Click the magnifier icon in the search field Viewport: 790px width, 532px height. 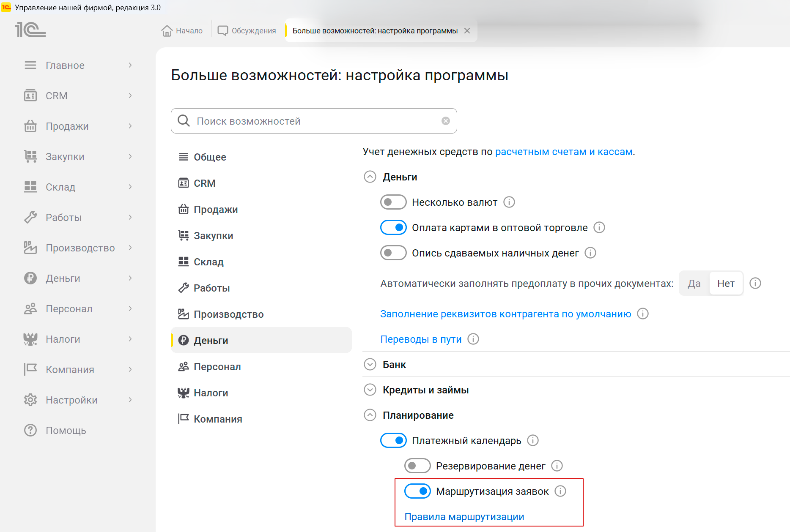coord(184,121)
